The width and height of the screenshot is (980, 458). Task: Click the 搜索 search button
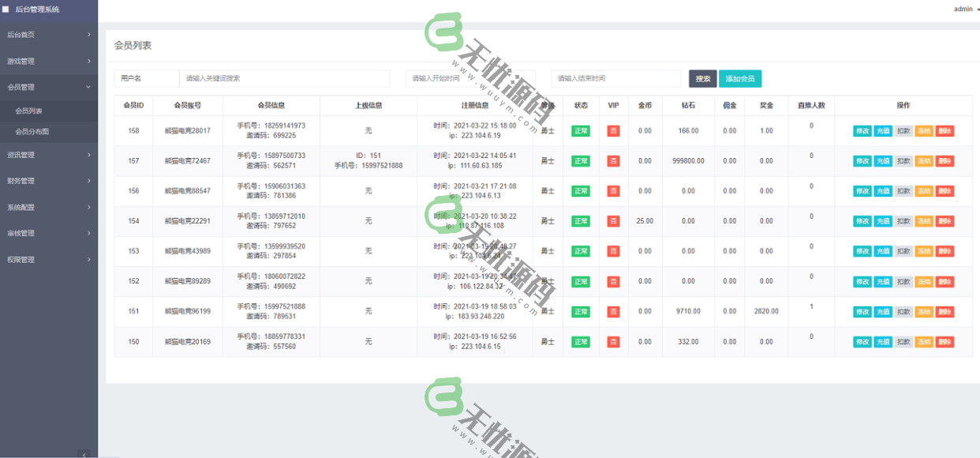click(702, 79)
